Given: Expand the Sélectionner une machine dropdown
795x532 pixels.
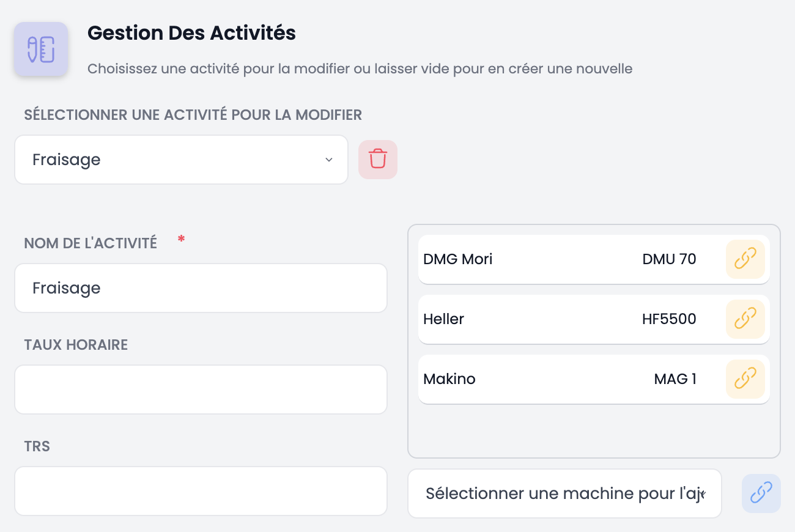Looking at the screenshot, I should tap(564, 493).
